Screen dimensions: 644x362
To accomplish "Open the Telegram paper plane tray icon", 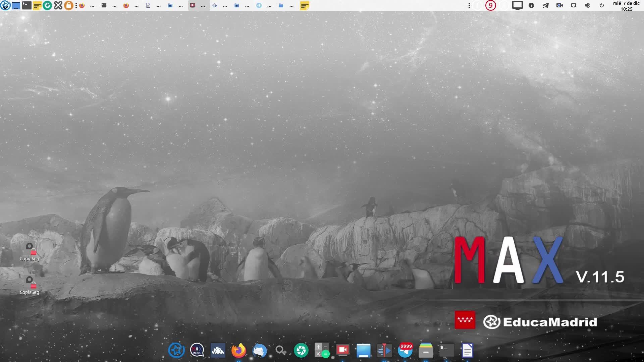I will pos(545,5).
